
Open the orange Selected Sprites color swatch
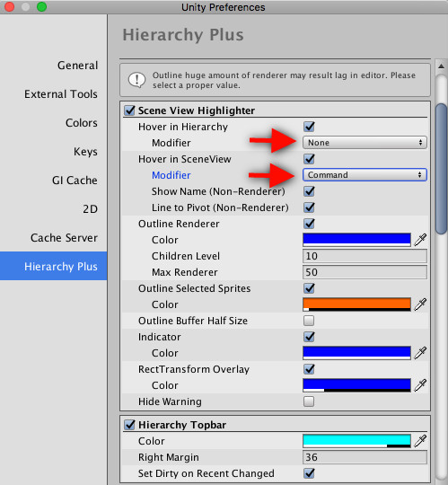[x=356, y=304]
